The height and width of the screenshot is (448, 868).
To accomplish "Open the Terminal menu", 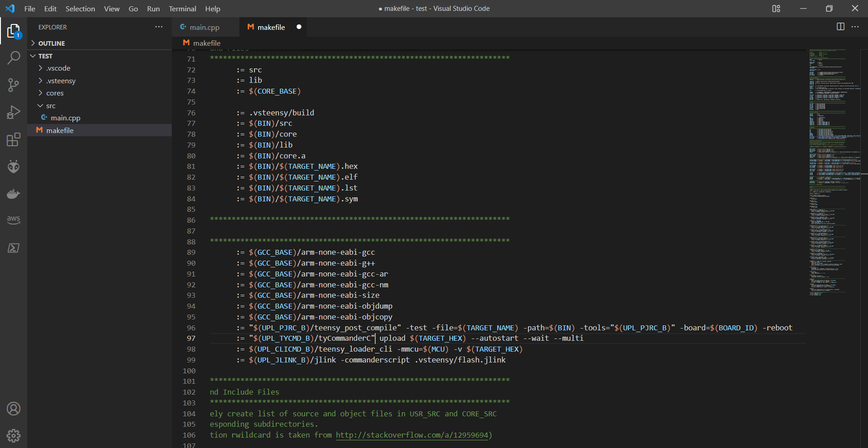I will click(182, 9).
